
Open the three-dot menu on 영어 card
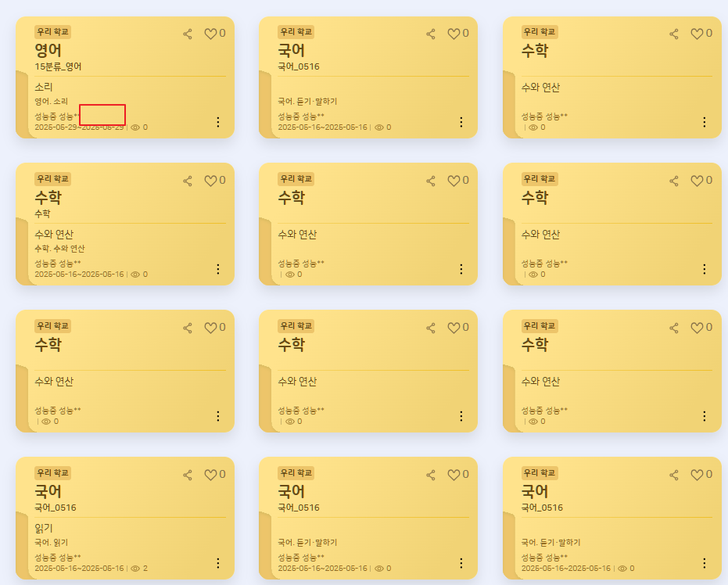(x=217, y=122)
